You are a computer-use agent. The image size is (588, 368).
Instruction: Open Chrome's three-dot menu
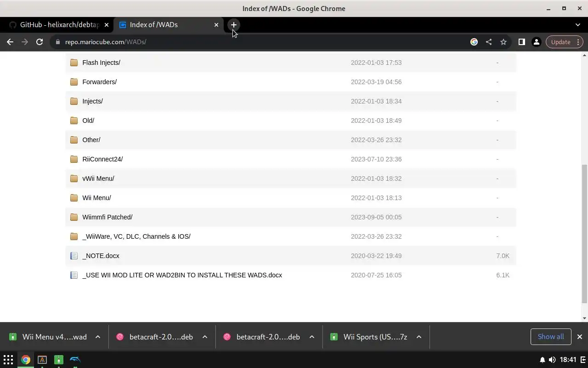tap(578, 42)
